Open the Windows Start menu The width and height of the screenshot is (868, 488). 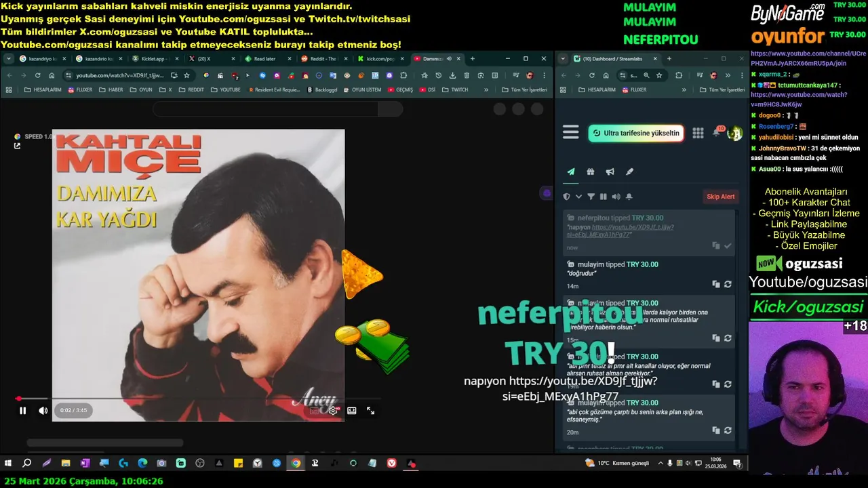8,463
